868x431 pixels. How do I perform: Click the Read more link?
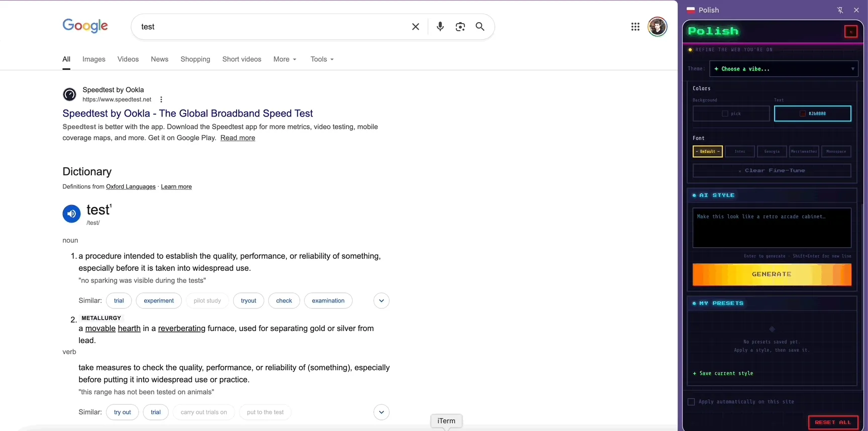tap(238, 138)
